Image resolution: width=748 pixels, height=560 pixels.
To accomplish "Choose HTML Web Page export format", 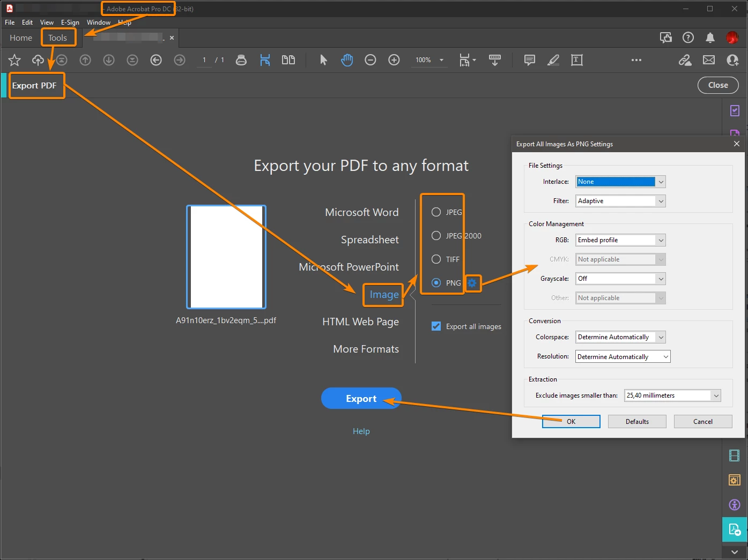I will tap(360, 322).
